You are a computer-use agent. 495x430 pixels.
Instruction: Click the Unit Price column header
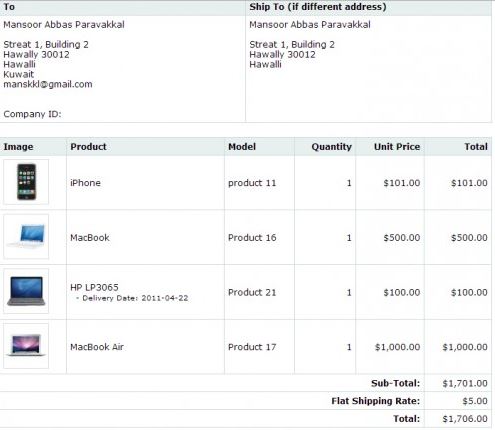click(397, 147)
